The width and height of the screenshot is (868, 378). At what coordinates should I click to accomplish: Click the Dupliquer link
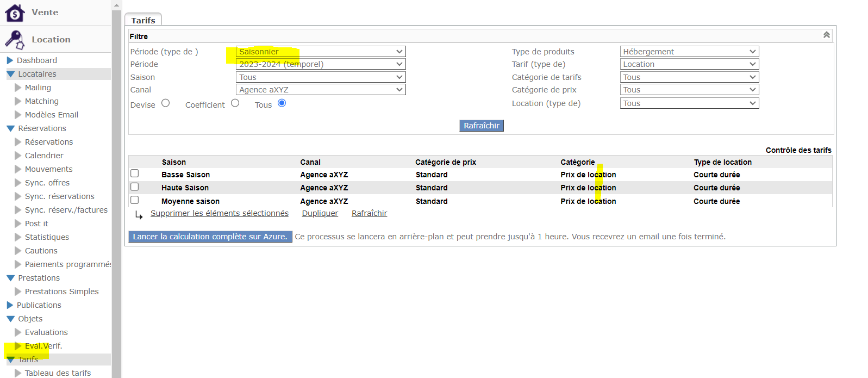[320, 213]
